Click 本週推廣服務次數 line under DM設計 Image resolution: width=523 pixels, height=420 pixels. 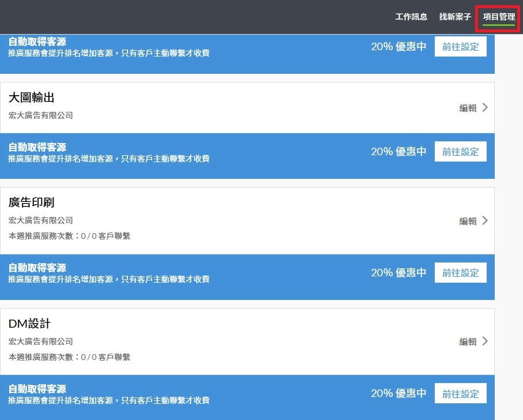point(69,357)
